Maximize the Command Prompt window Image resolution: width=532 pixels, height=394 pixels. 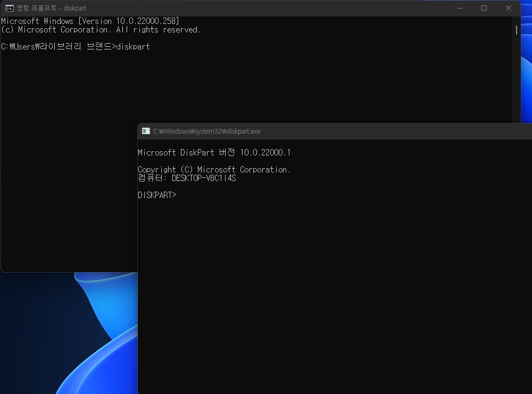click(x=484, y=8)
